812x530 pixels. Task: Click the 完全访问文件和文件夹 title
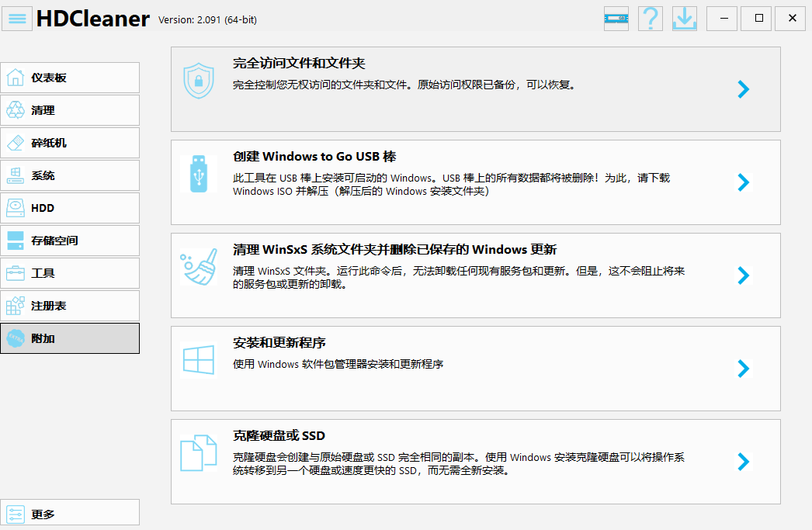pos(299,63)
